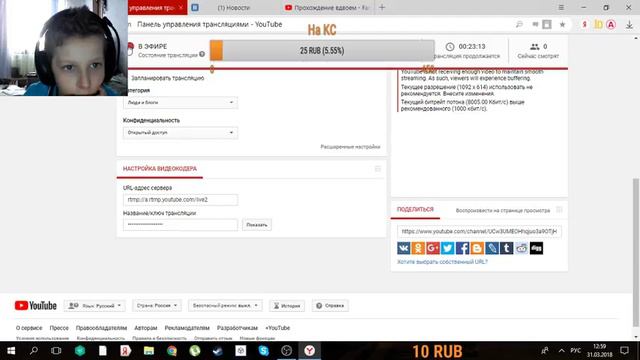The image size is (640, 360).
Task: Share the stream on Digg
Action: [536, 248]
